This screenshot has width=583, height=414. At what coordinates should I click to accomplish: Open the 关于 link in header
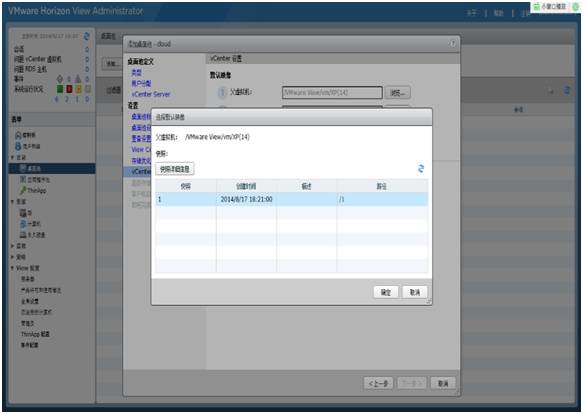tap(471, 13)
